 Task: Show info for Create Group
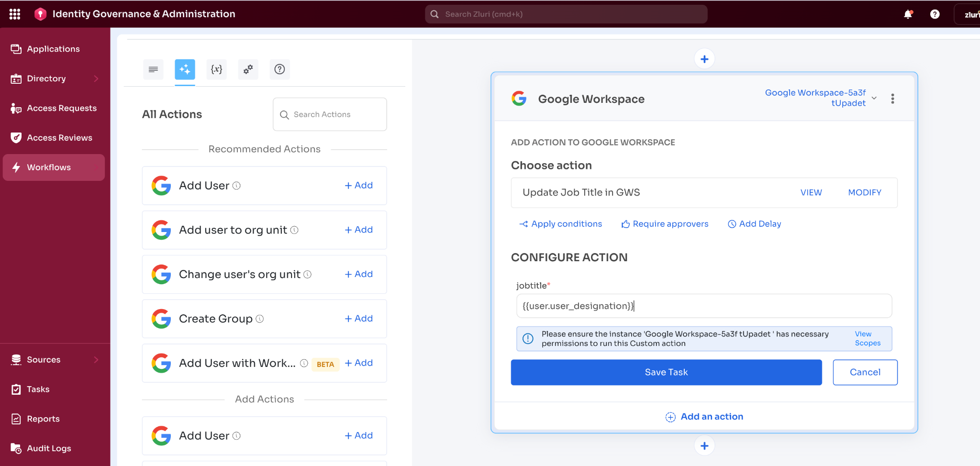tap(260, 319)
